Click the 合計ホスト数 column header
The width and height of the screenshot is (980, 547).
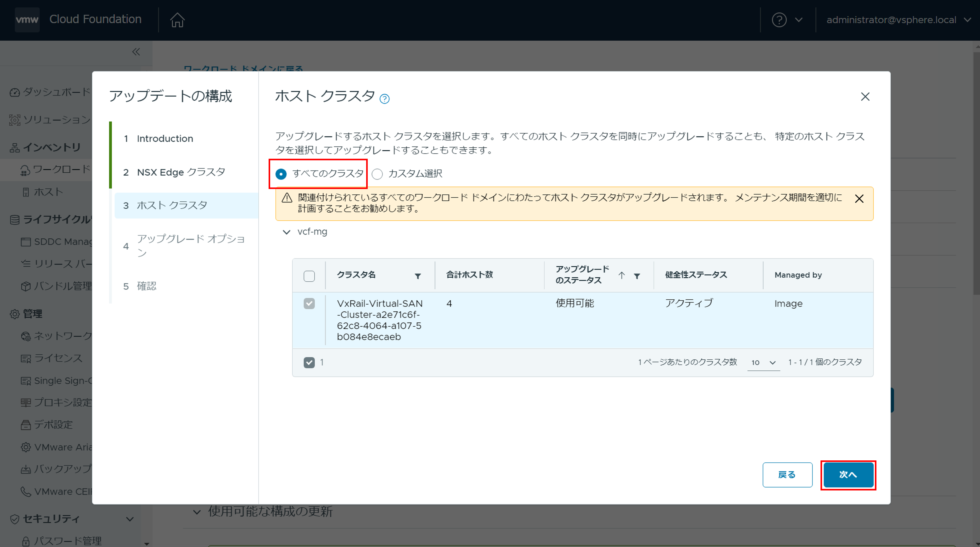pyautogui.click(x=470, y=275)
